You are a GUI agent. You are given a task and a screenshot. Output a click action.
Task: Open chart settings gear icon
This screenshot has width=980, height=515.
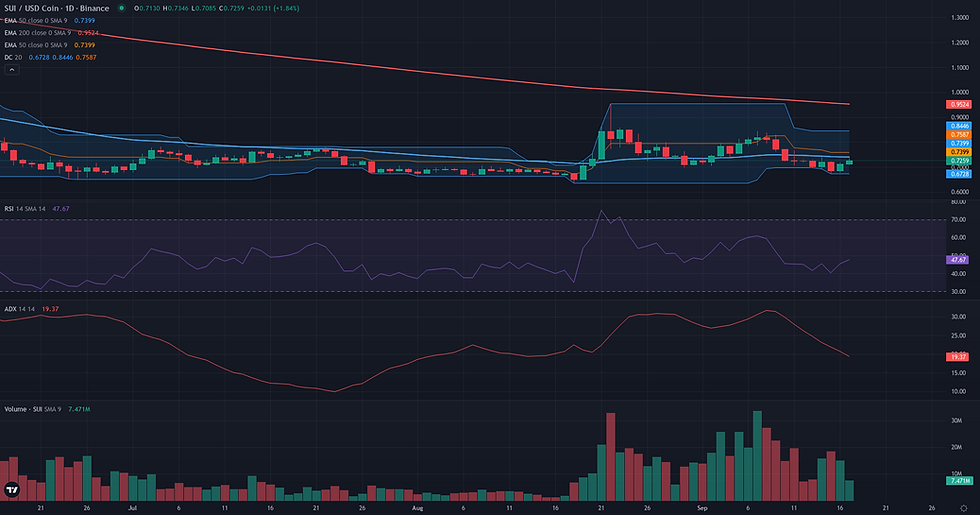[x=963, y=509]
